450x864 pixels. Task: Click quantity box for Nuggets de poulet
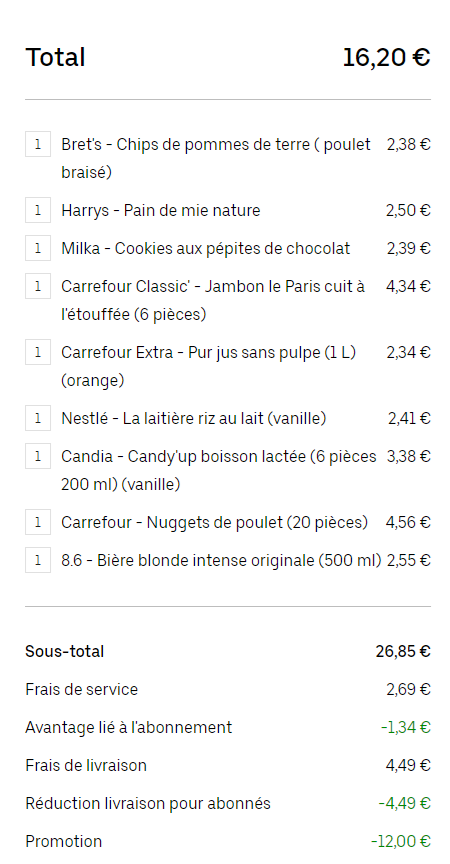(38, 522)
